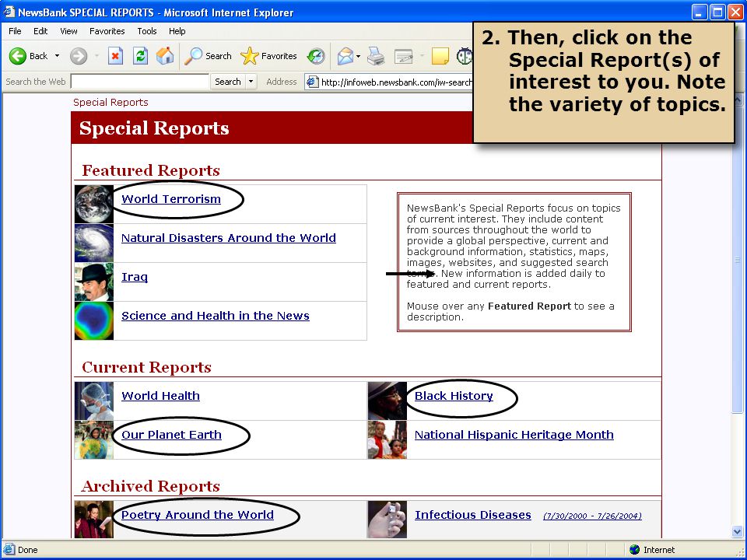
Task: Open the Black History report link
Action: tap(454, 396)
